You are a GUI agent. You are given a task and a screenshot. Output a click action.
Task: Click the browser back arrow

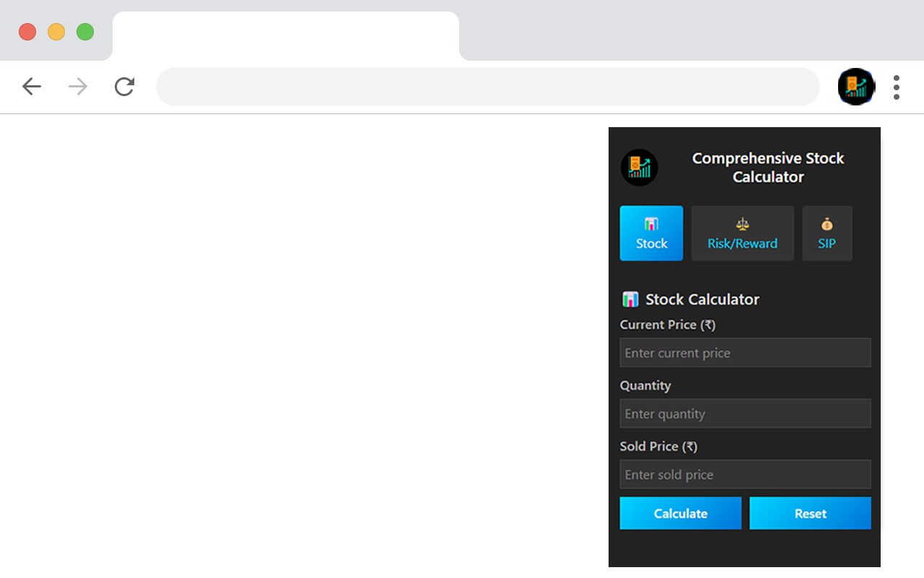click(x=32, y=87)
